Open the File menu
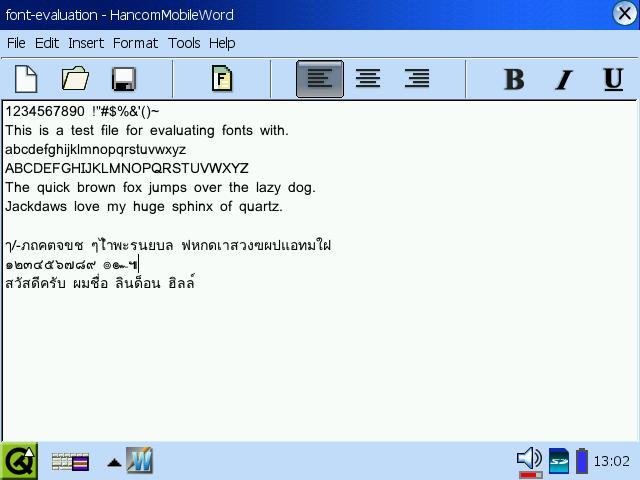The height and width of the screenshot is (480, 640). [16, 43]
